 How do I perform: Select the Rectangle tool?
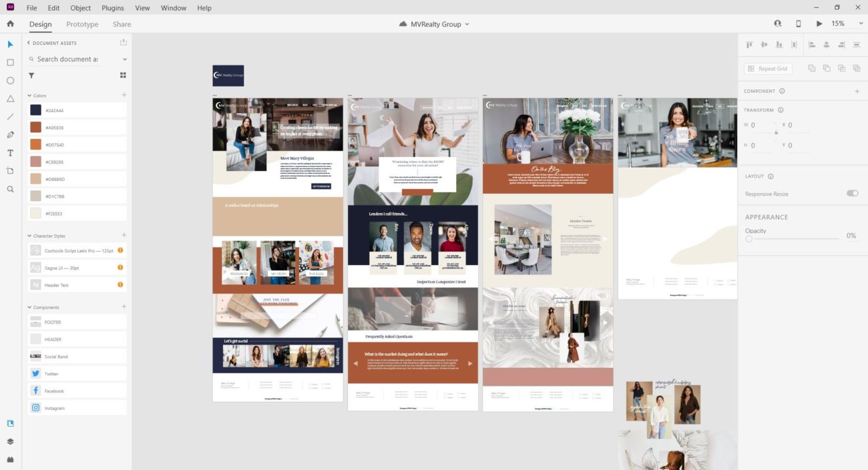coord(10,62)
